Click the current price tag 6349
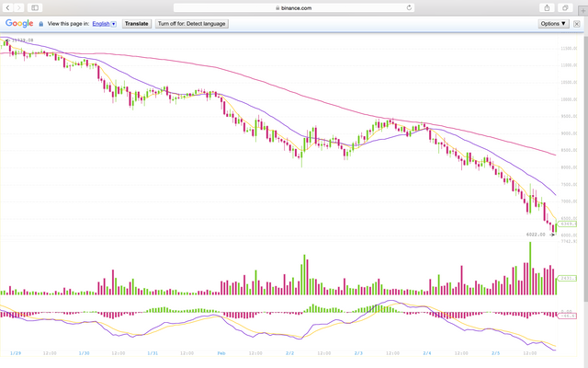 click(x=568, y=224)
